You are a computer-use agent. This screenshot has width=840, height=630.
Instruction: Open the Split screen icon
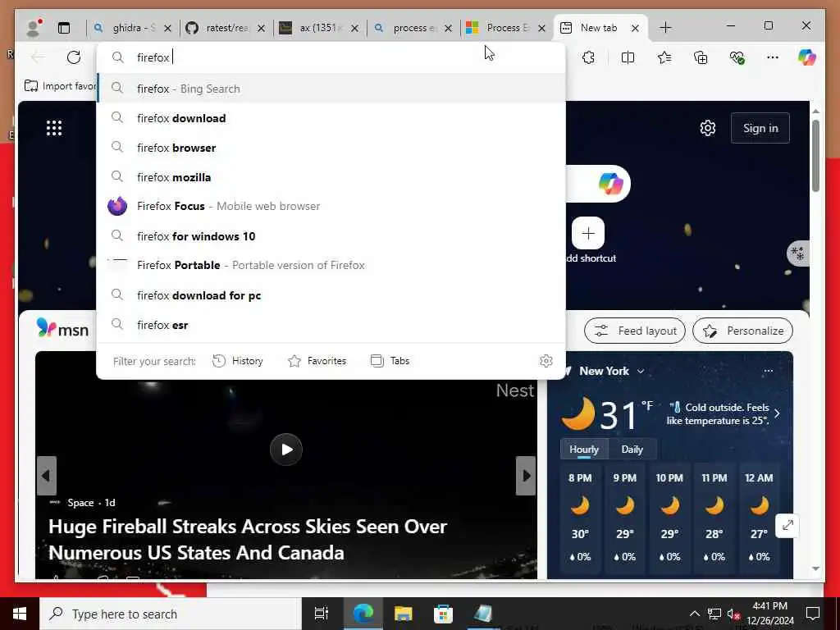(x=628, y=57)
